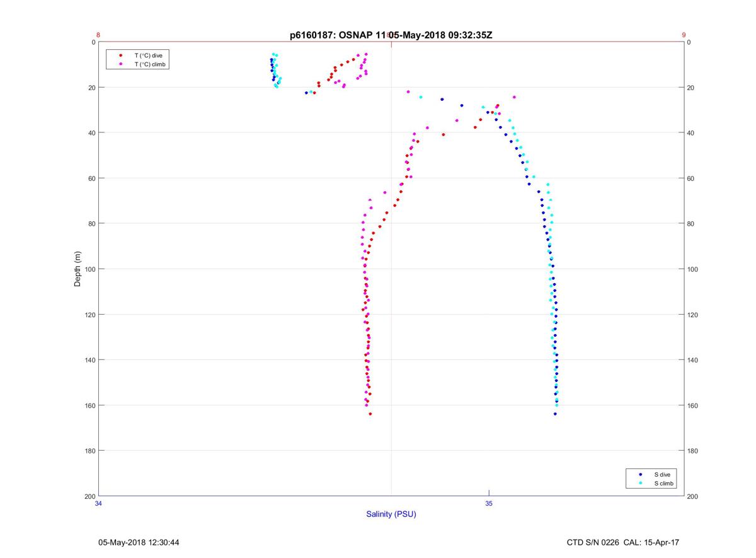Click the red temperature tick label '9'

[x=684, y=35]
